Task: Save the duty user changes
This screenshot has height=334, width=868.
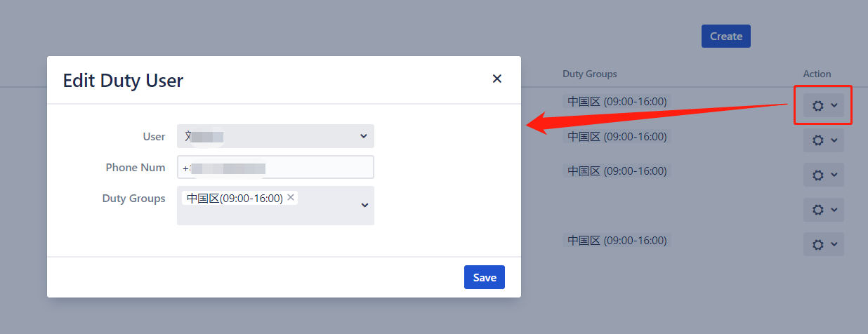Action: click(x=485, y=277)
